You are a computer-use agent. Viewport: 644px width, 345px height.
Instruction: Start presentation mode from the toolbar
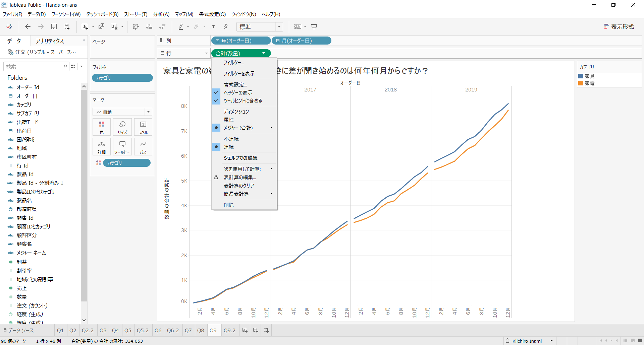click(x=314, y=26)
